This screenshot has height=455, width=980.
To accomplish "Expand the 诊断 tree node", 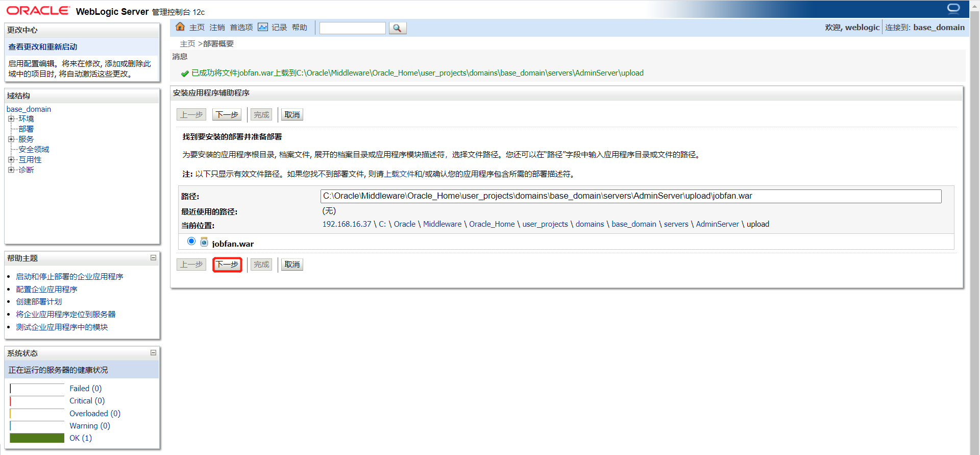I will 11,170.
